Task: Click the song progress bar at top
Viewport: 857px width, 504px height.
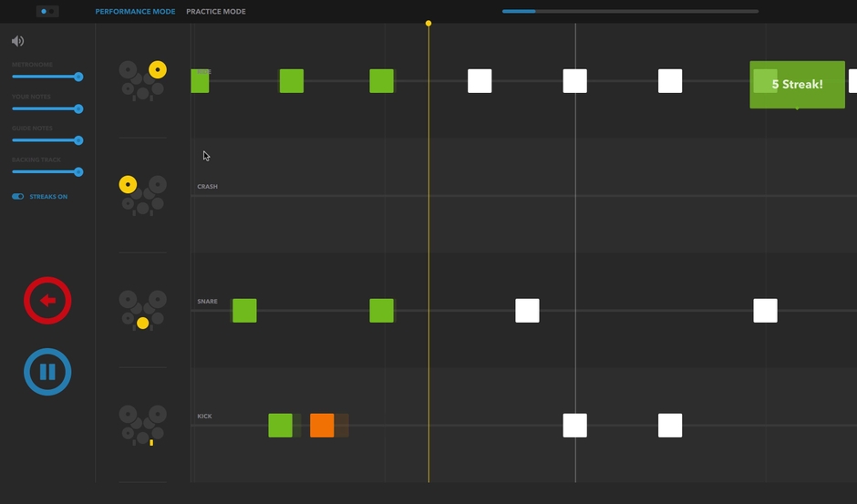Action: (x=629, y=12)
